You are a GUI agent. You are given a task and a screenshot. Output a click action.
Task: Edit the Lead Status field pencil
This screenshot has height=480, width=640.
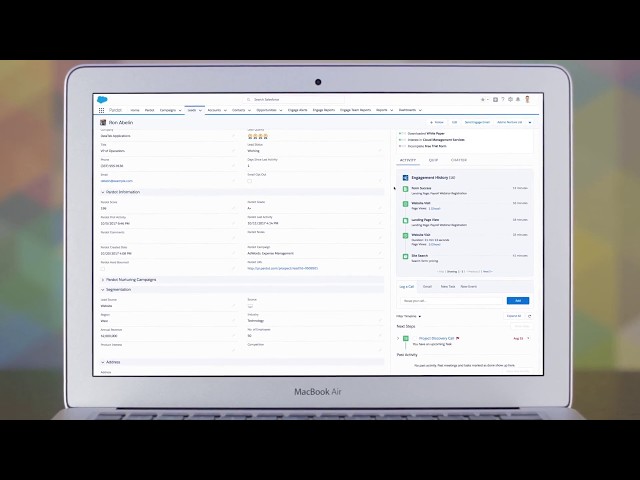pos(380,151)
